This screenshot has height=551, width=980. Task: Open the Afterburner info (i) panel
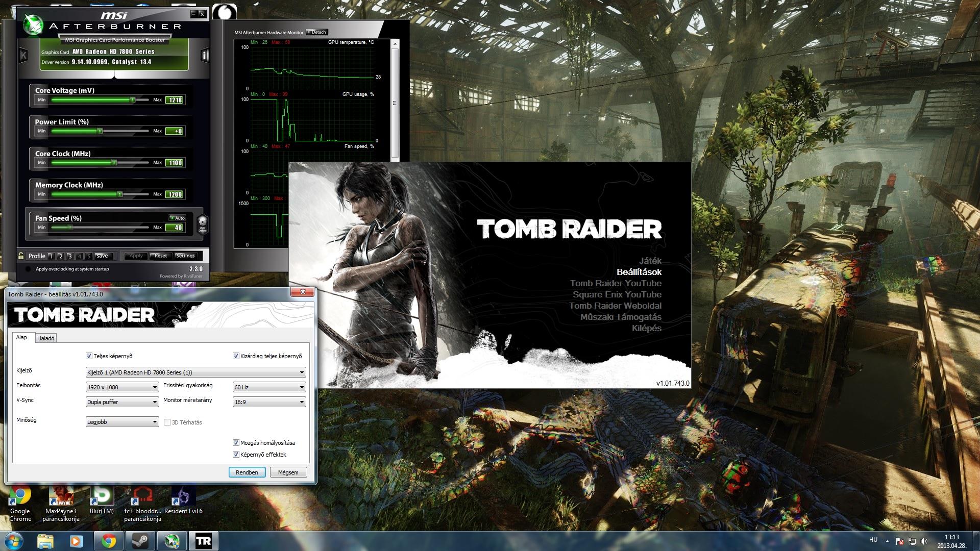[x=205, y=55]
